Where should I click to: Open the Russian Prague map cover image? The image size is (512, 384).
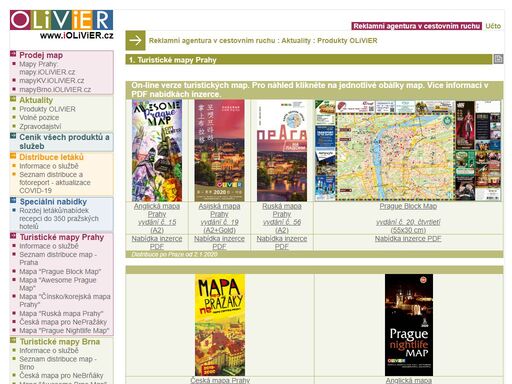coord(282,150)
